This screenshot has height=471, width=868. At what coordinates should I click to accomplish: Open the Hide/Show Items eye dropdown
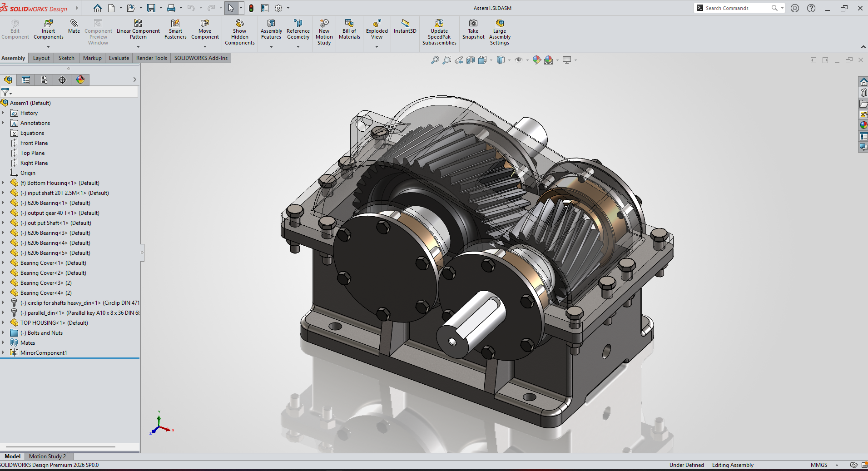coord(527,60)
